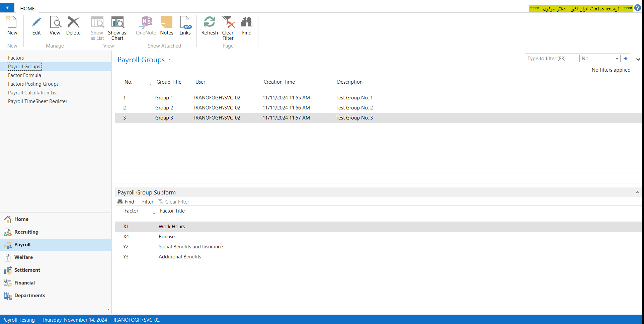The image size is (644, 324).
Task: Click creation time 11/11/2024 11:55 AM
Action: coord(286,98)
